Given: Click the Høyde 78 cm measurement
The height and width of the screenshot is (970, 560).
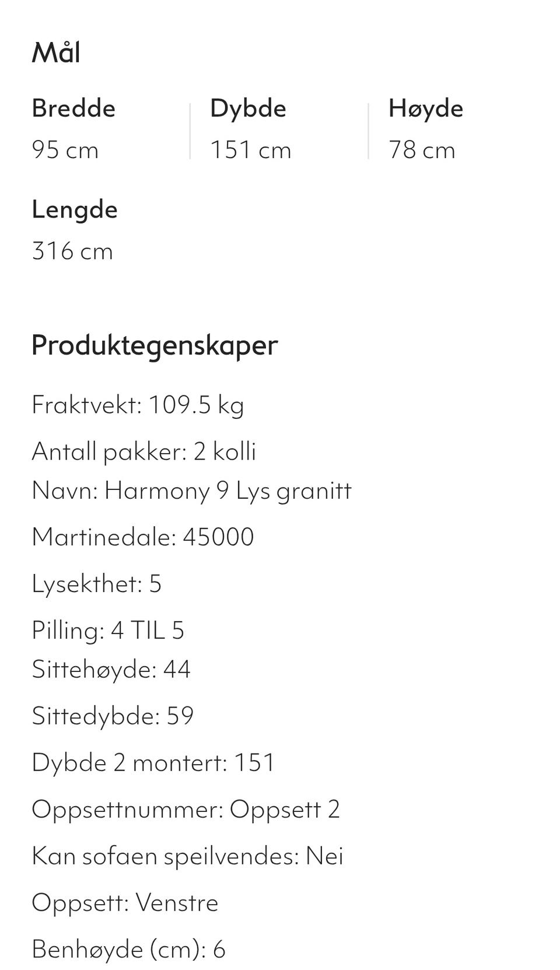Looking at the screenshot, I should (422, 150).
